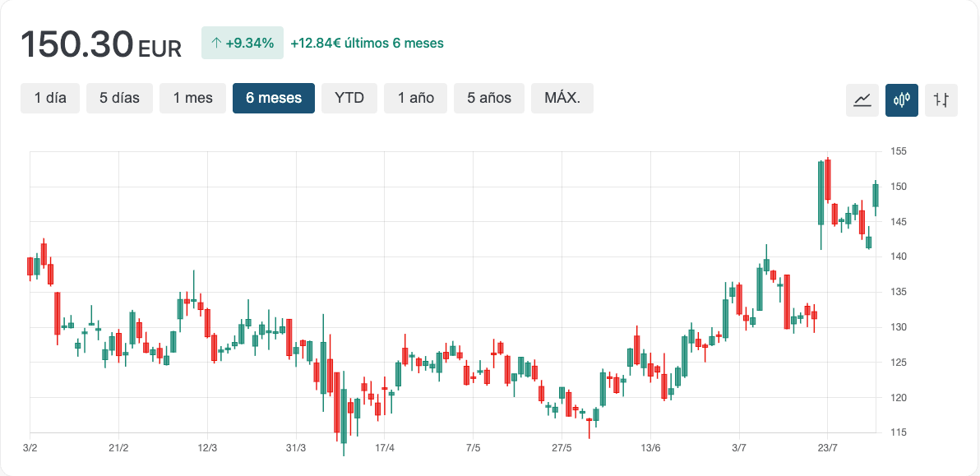980x476 pixels.
Task: Click the 17/4 date axis label
Action: click(x=385, y=448)
